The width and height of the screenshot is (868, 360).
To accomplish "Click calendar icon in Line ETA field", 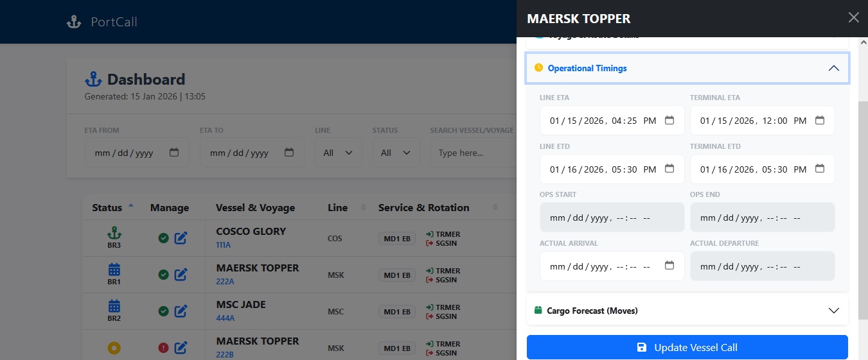I will (669, 121).
